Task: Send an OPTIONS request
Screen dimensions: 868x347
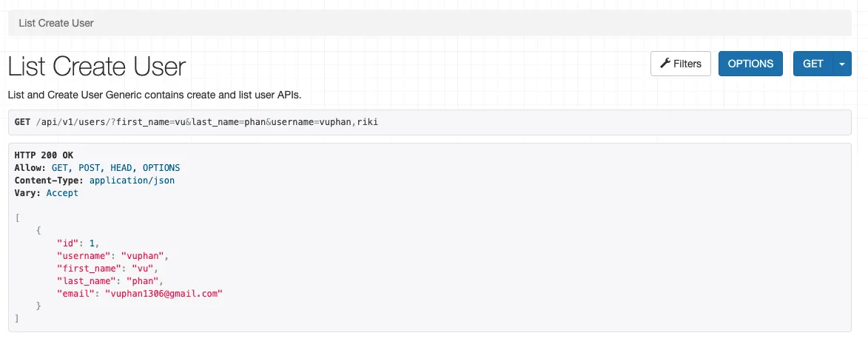Action: tap(750, 64)
